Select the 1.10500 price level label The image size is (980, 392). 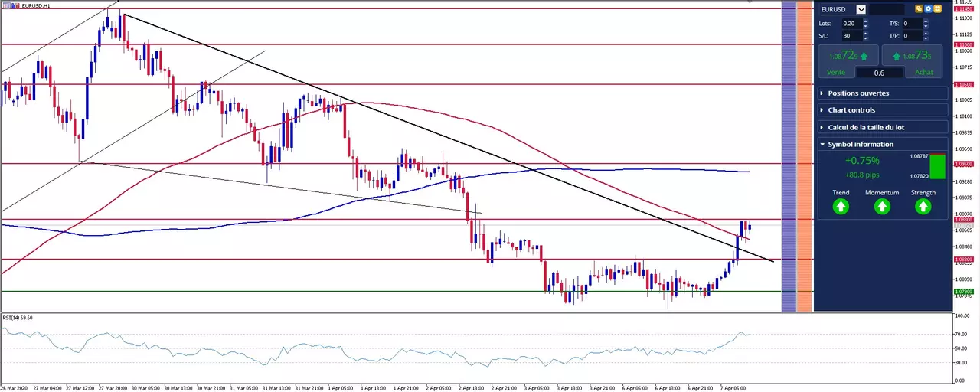[964, 84]
